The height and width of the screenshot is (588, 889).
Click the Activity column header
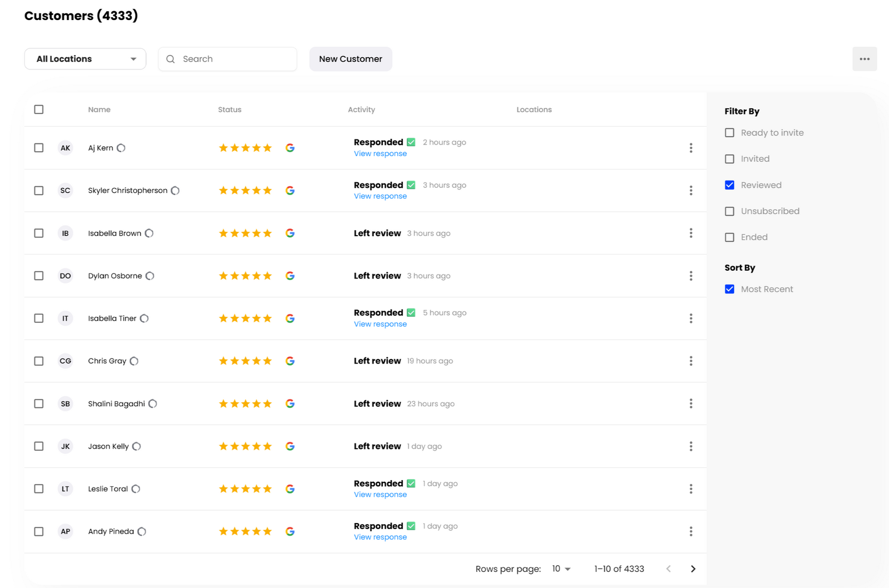pos(361,109)
